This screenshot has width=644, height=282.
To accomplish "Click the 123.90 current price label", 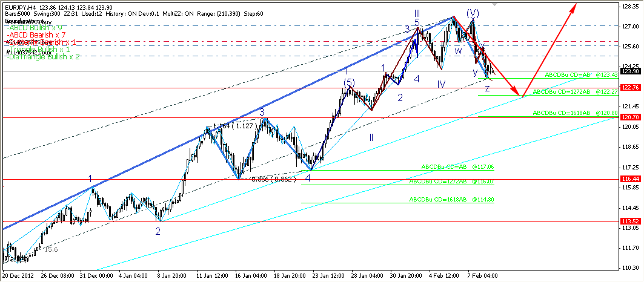I will point(630,71).
